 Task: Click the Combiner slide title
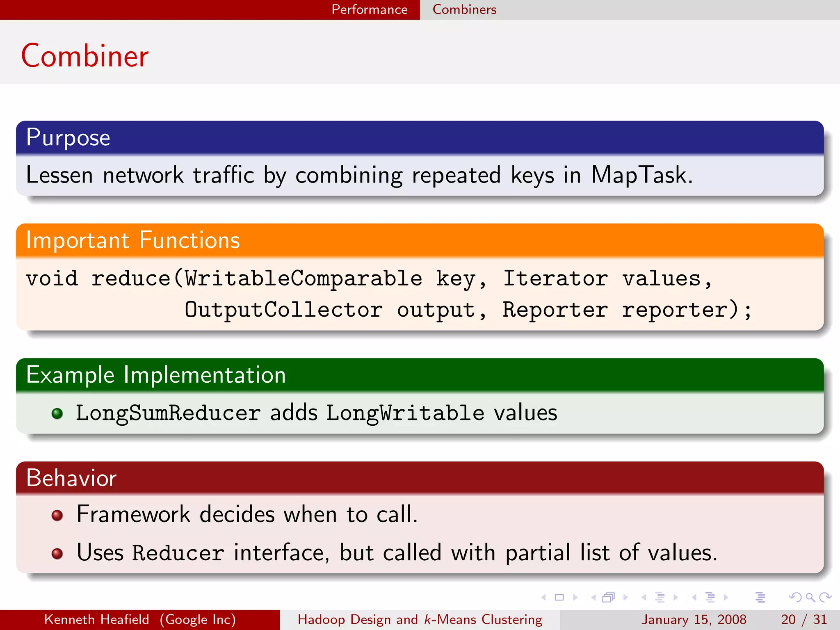85,56
